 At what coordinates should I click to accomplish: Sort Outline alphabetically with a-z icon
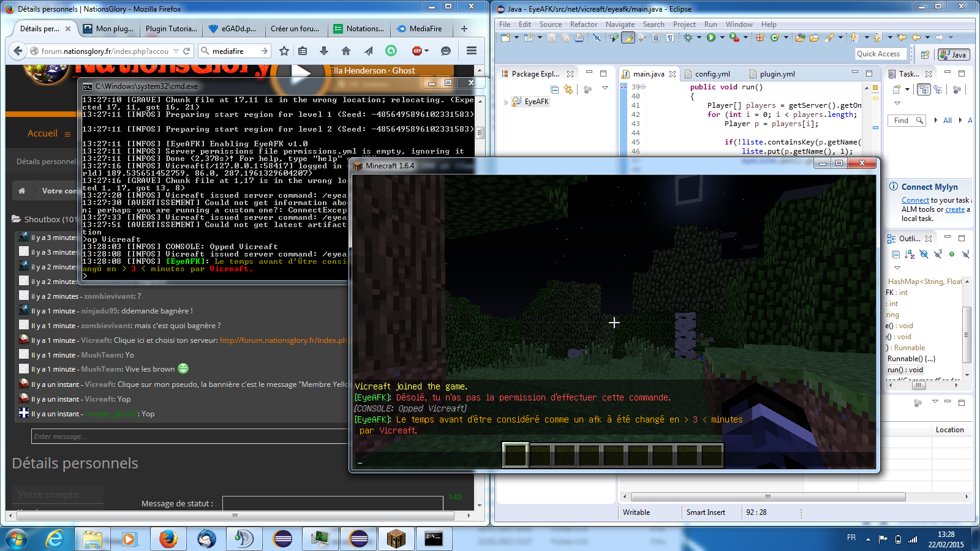[x=910, y=253]
